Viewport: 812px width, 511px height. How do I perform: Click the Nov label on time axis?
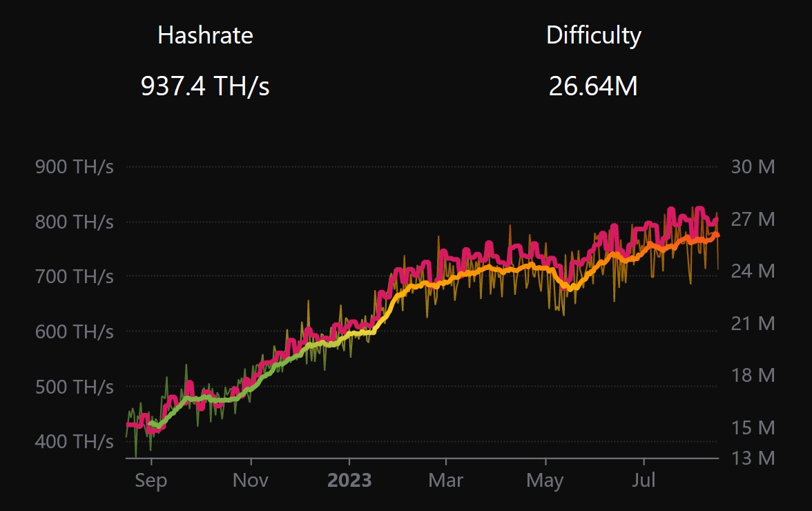[x=251, y=480]
